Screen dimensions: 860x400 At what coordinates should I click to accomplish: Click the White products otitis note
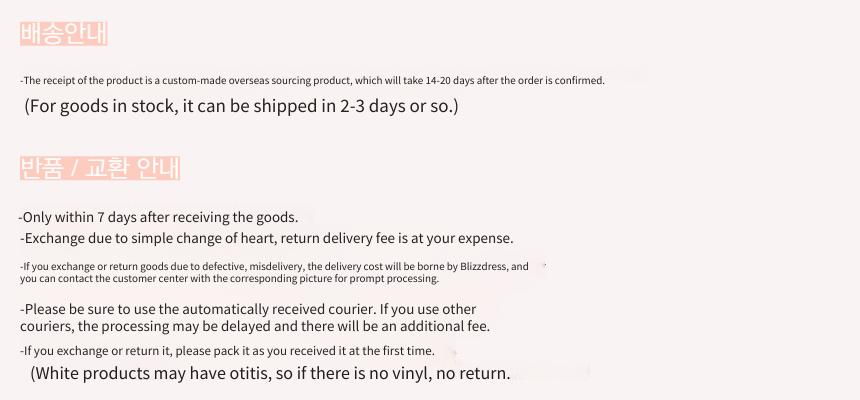[270, 374]
